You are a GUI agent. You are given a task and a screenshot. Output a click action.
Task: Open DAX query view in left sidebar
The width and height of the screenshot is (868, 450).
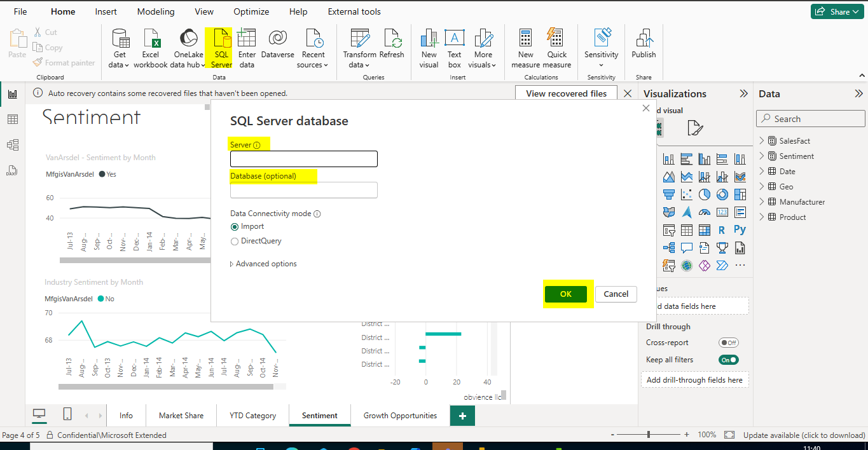tap(12, 170)
